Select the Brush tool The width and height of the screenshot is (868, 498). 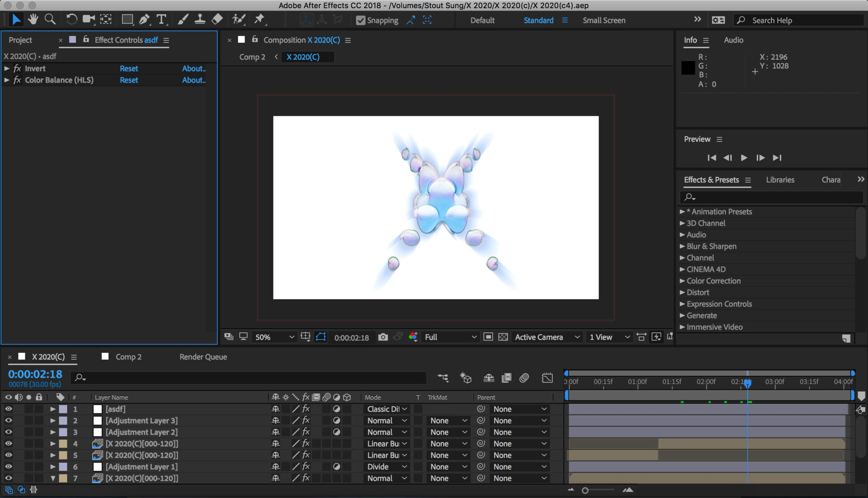(183, 19)
